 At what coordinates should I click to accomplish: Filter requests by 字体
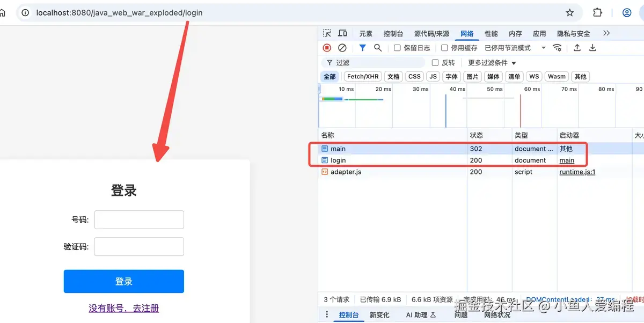pos(452,77)
